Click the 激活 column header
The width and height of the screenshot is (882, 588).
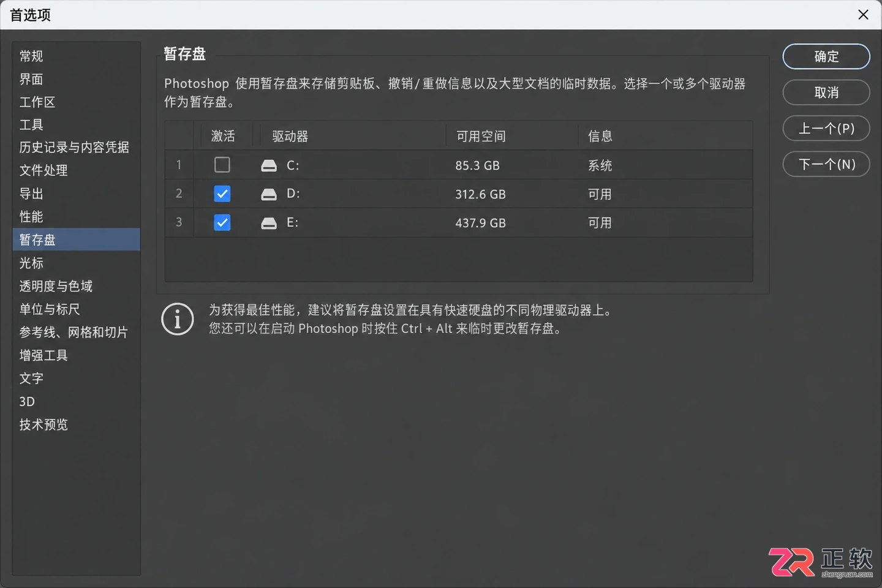[x=223, y=136]
